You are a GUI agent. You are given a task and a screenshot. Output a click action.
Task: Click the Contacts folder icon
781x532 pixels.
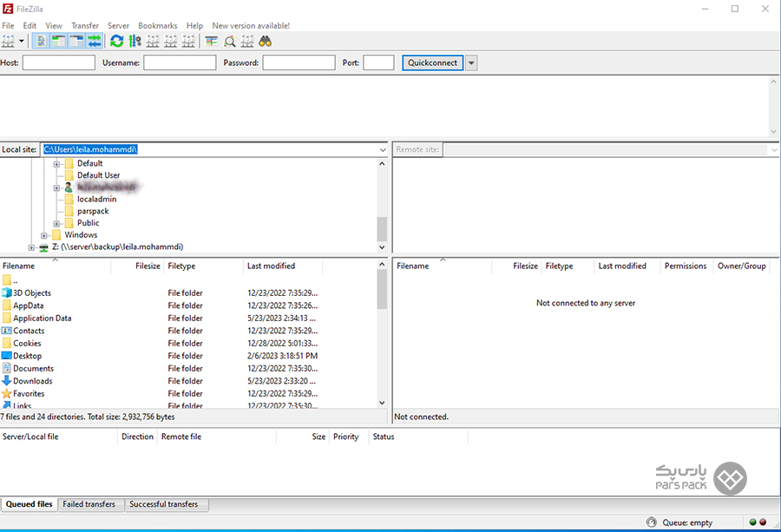6,331
